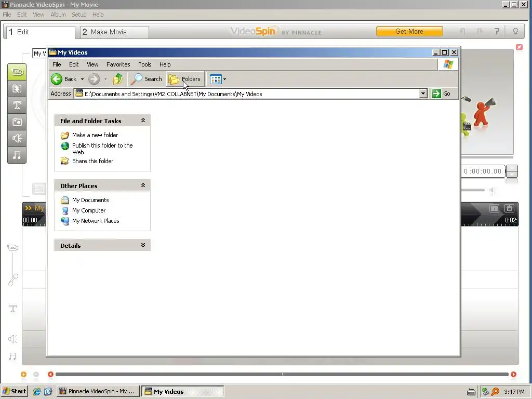Open Favorites menu
Image resolution: width=532 pixels, height=399 pixels.
coord(118,64)
